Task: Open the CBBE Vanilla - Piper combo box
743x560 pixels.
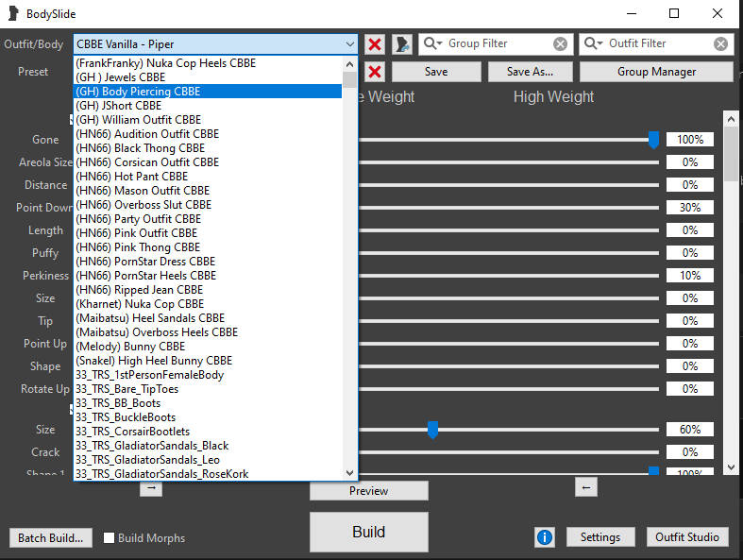Action: pos(215,44)
